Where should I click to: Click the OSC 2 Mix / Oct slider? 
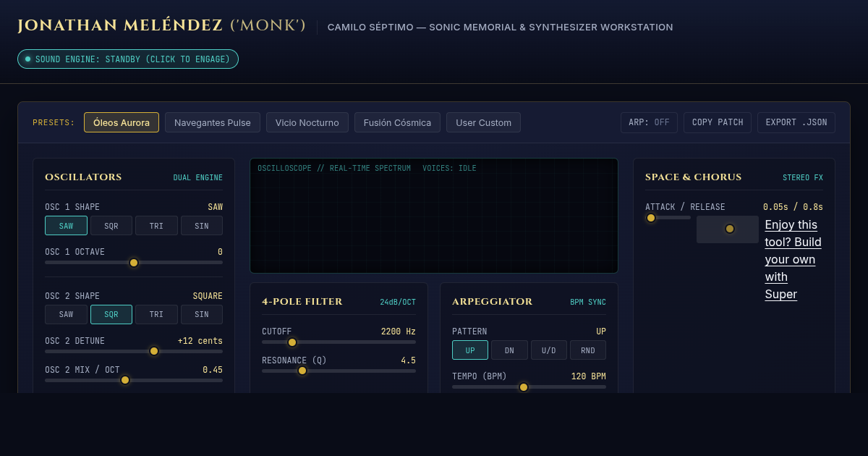click(x=134, y=380)
